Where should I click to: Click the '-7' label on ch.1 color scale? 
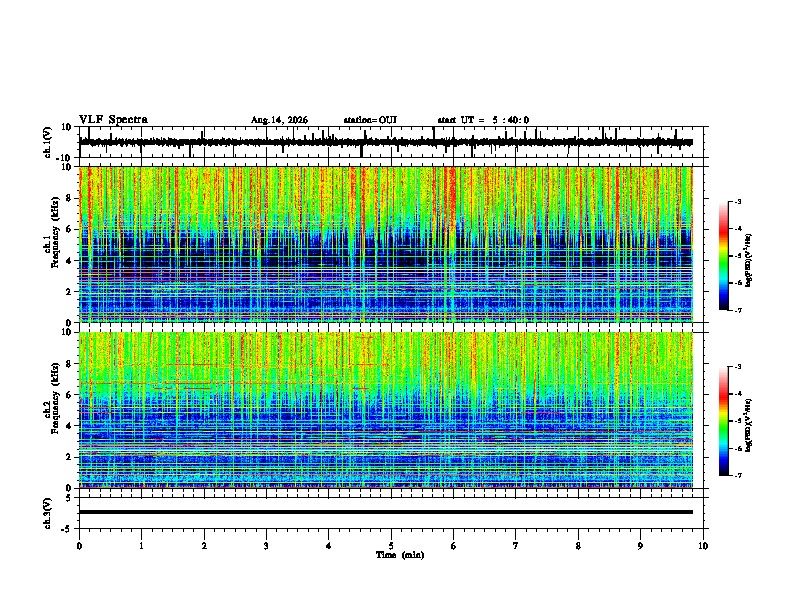(737, 310)
